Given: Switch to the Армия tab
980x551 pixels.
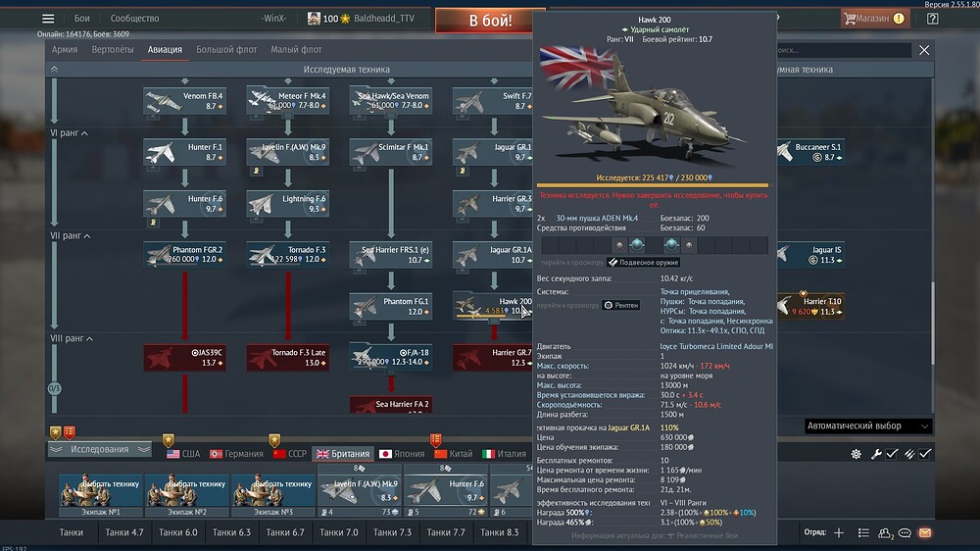Looking at the screenshot, I should pos(65,49).
